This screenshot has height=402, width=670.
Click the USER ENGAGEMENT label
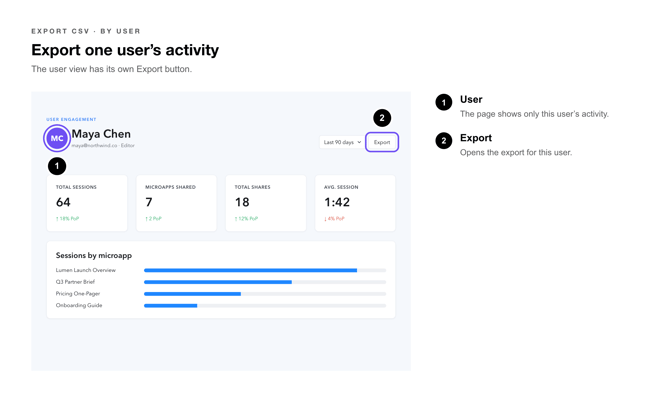coord(71,120)
